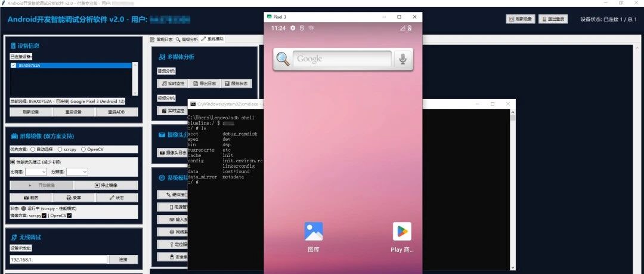Click the 录屏 screen record button

click(74, 198)
